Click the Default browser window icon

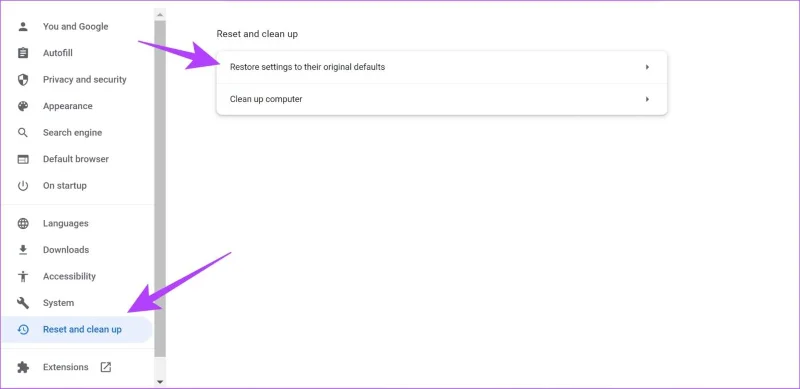click(x=23, y=159)
